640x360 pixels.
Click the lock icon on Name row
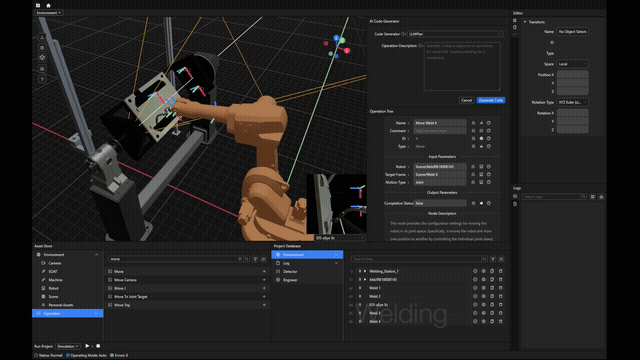click(473, 123)
